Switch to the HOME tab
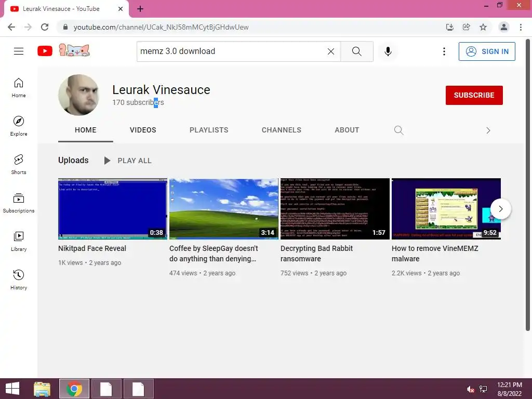The width and height of the screenshot is (532, 399). click(x=86, y=130)
